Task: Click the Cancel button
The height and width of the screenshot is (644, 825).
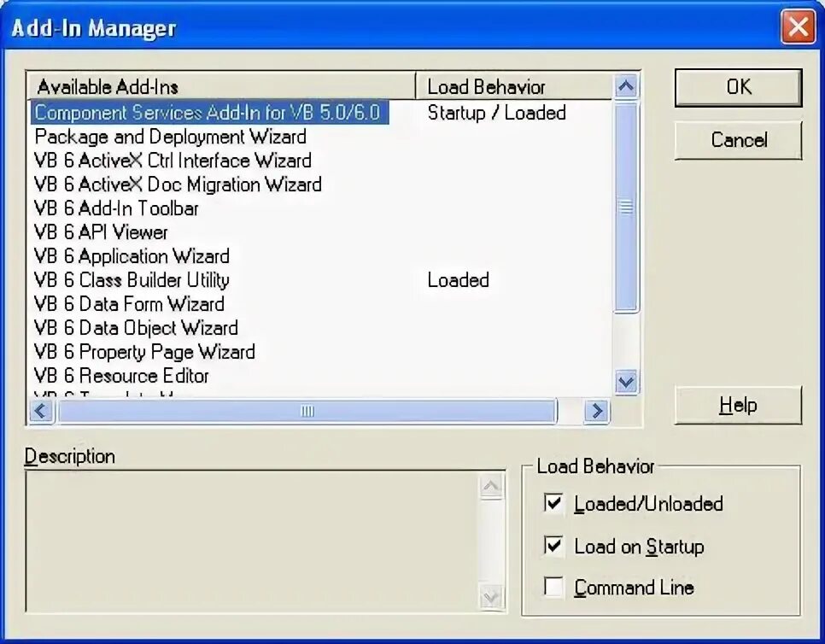Action: click(x=738, y=140)
